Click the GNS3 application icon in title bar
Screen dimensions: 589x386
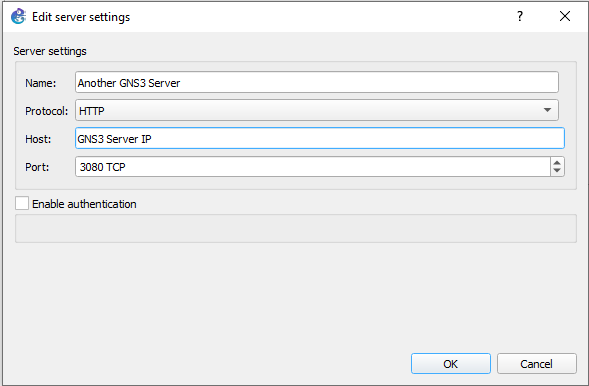[18, 17]
